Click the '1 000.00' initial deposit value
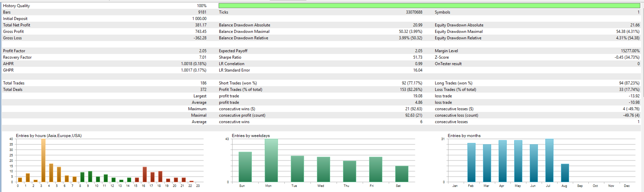644x192 pixels. (199, 19)
